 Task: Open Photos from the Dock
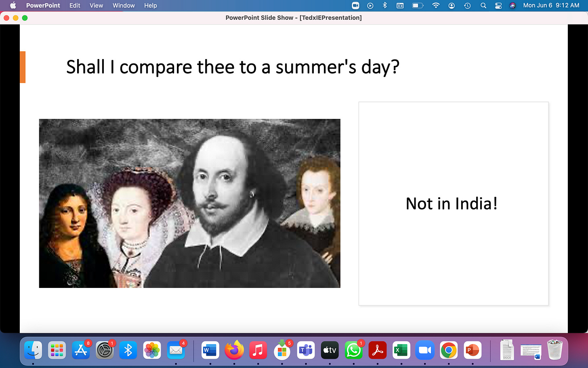152,350
